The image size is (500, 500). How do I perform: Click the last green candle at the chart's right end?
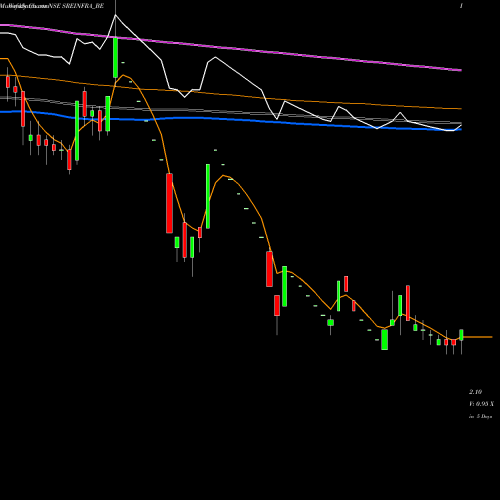point(461,335)
